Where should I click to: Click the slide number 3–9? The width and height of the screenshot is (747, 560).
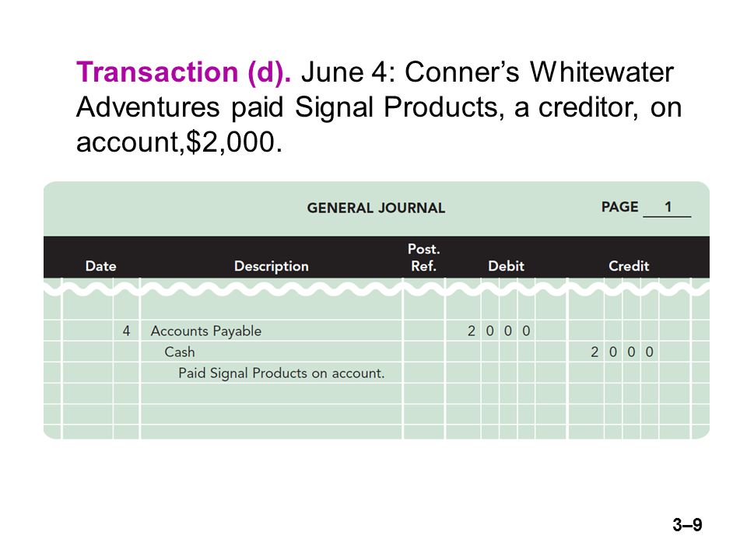687,525
